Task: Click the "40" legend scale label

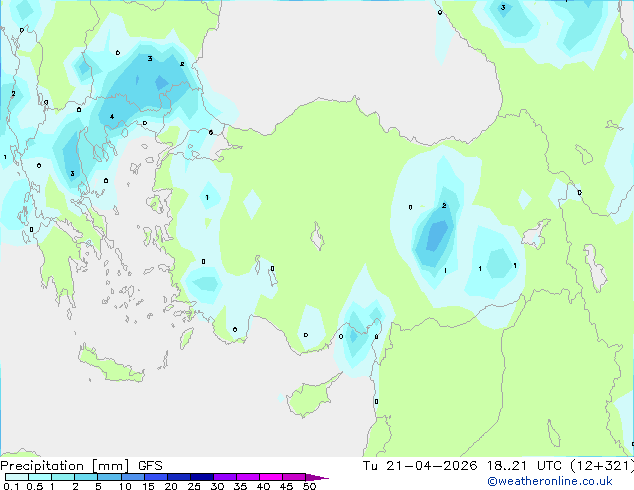Action: (x=263, y=486)
